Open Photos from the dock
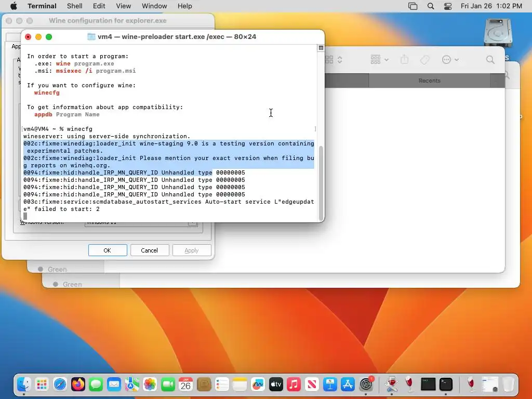 tap(150, 384)
